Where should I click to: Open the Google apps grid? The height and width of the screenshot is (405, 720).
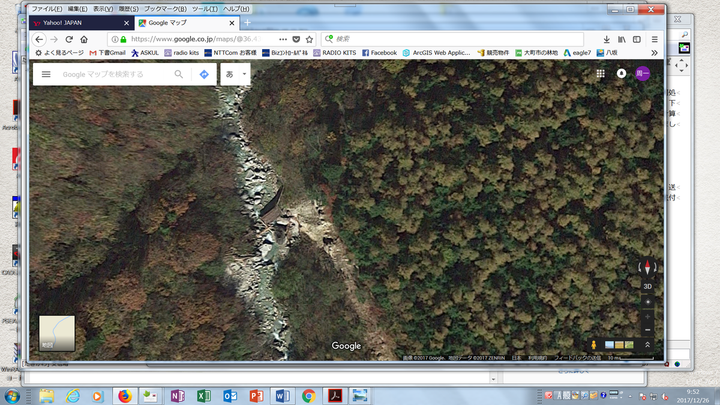tap(600, 74)
